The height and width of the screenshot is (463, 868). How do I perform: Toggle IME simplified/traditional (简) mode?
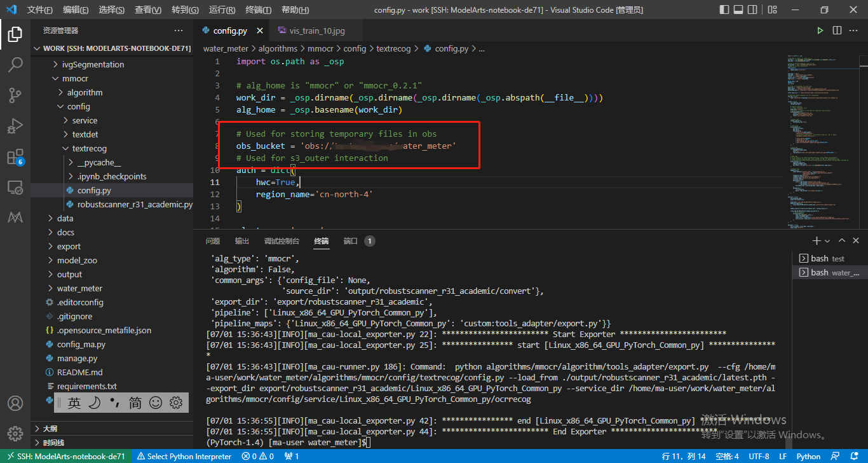(x=135, y=403)
